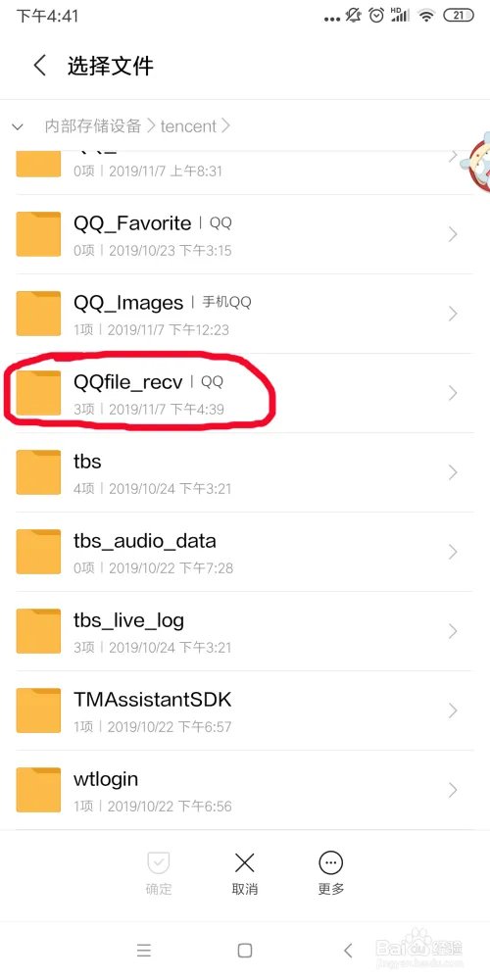The height and width of the screenshot is (980, 490).
Task: Open the tbs_live_log folder row
Action: 245,631
